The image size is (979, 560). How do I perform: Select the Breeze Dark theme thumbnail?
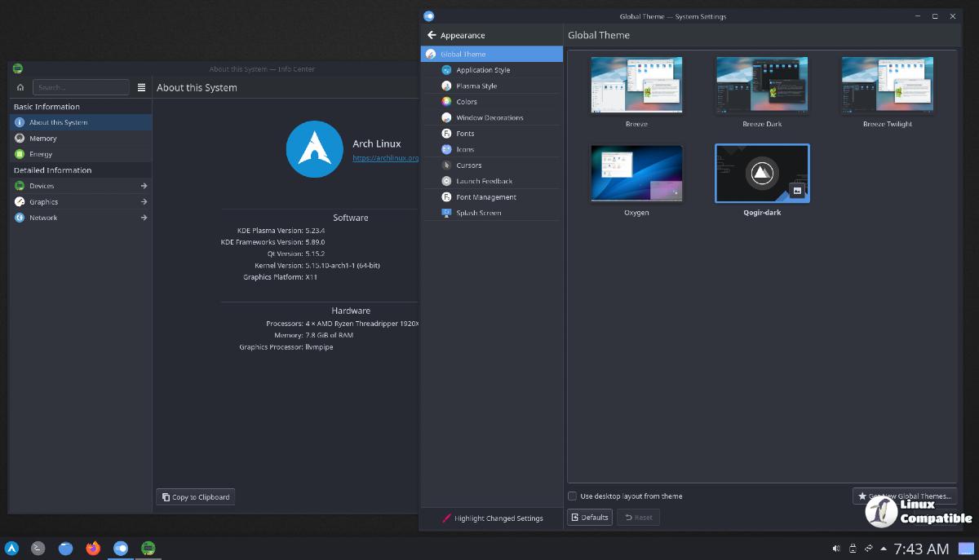coord(762,85)
